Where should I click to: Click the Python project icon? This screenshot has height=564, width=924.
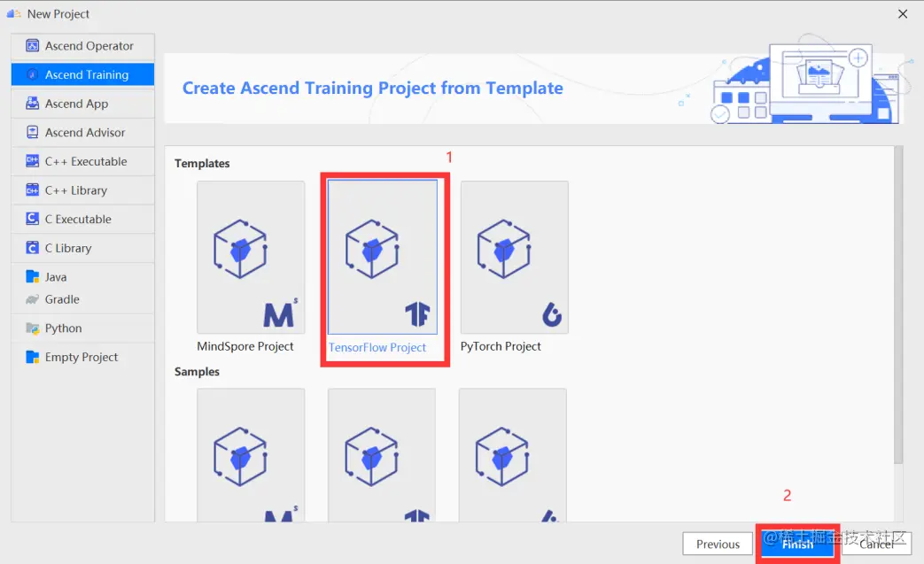click(33, 328)
